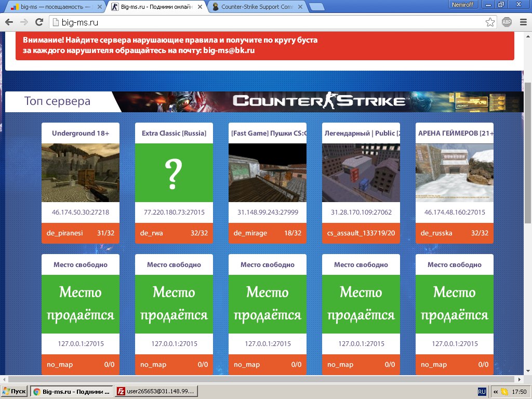
Task: Click the de_mirage 18/32 status bar
Action: pyautogui.click(x=268, y=233)
